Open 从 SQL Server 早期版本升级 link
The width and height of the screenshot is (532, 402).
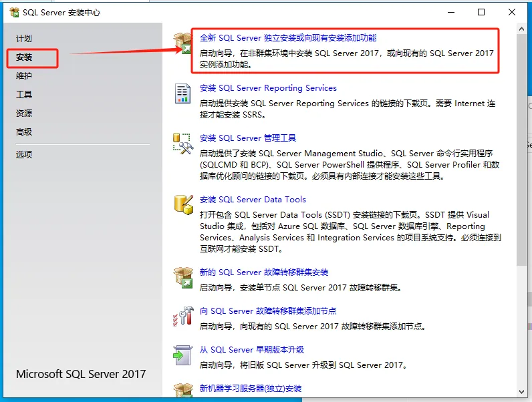click(252, 350)
